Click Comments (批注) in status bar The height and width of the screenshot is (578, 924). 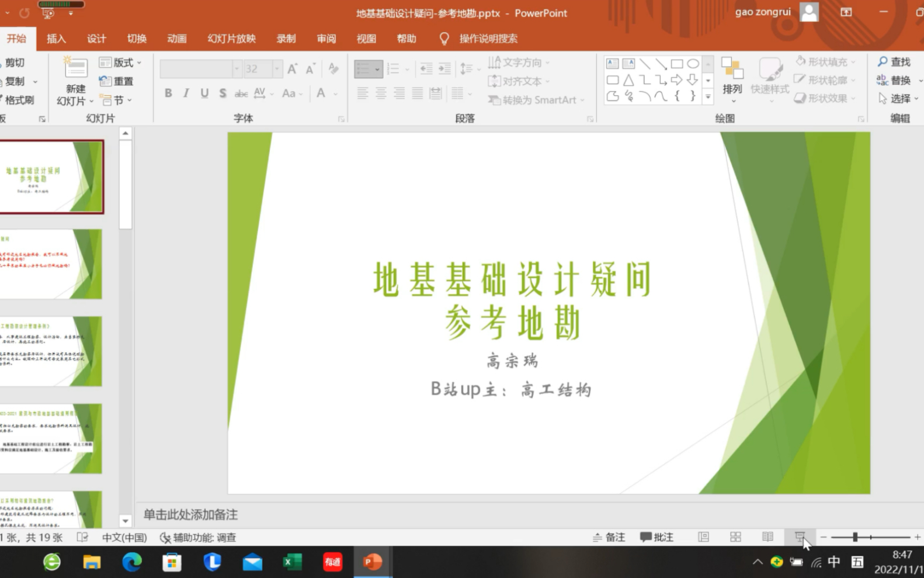656,537
